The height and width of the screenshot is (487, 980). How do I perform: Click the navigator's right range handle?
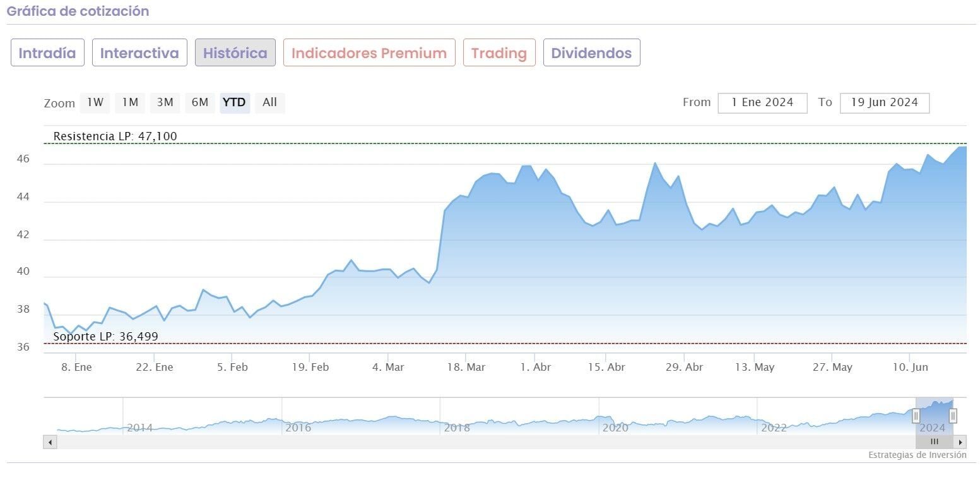[953, 415]
